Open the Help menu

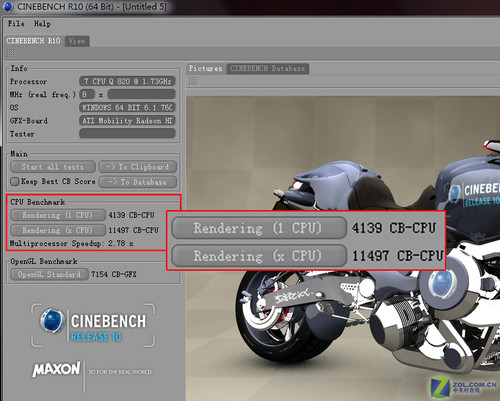42,24
